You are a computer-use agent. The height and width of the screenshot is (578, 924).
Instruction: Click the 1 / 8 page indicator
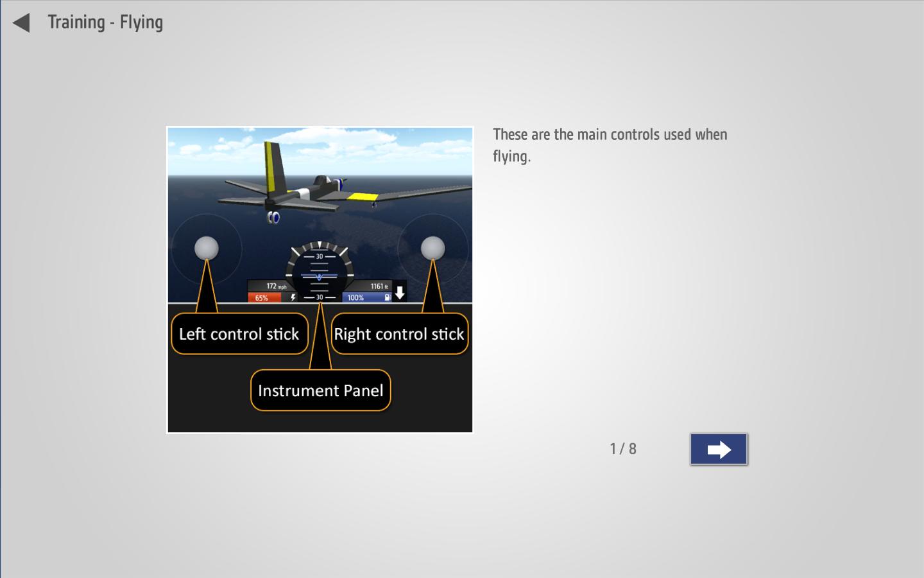(622, 449)
